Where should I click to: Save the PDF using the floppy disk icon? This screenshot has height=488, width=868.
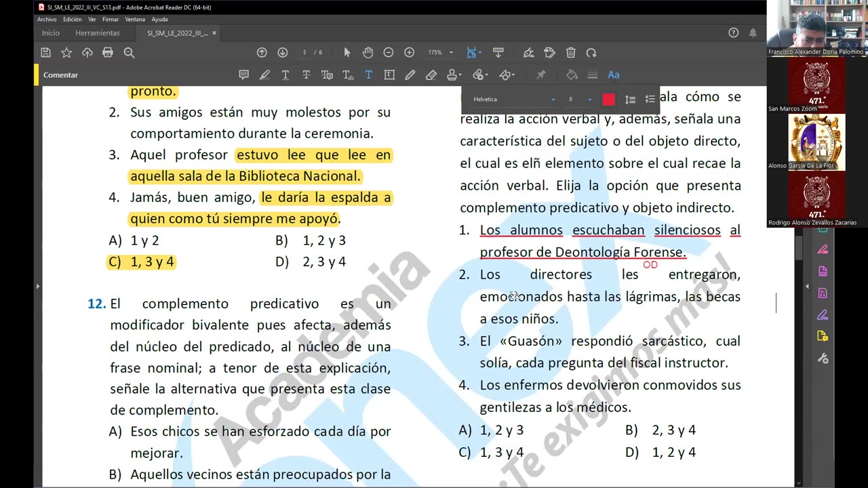(x=45, y=53)
